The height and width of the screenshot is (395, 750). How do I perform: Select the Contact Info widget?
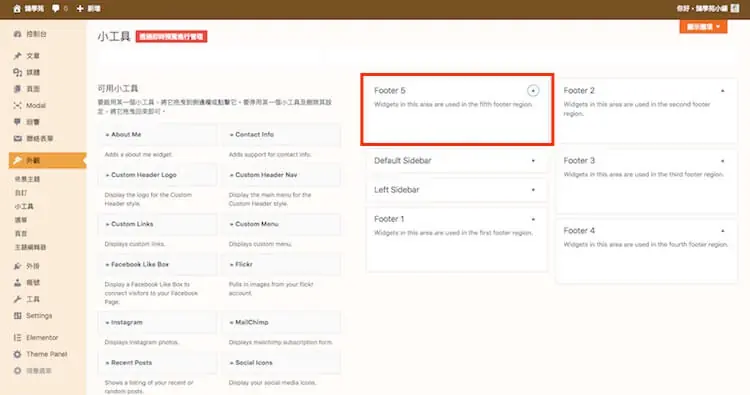[281, 135]
